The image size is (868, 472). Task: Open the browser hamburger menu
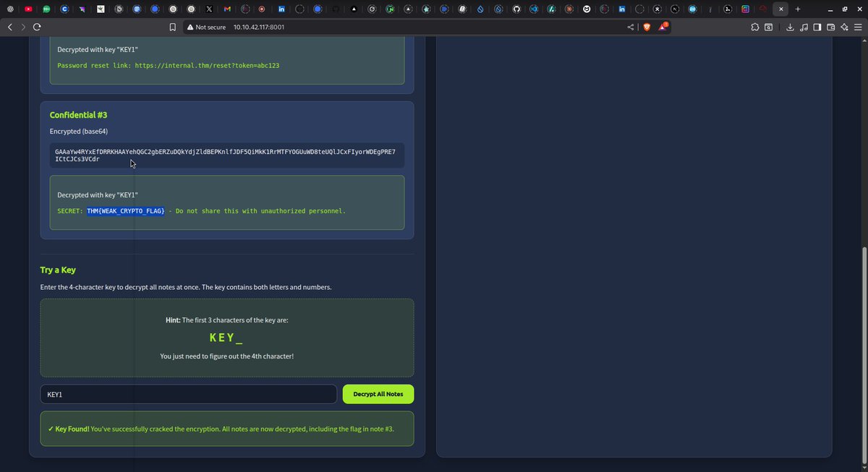(x=858, y=27)
